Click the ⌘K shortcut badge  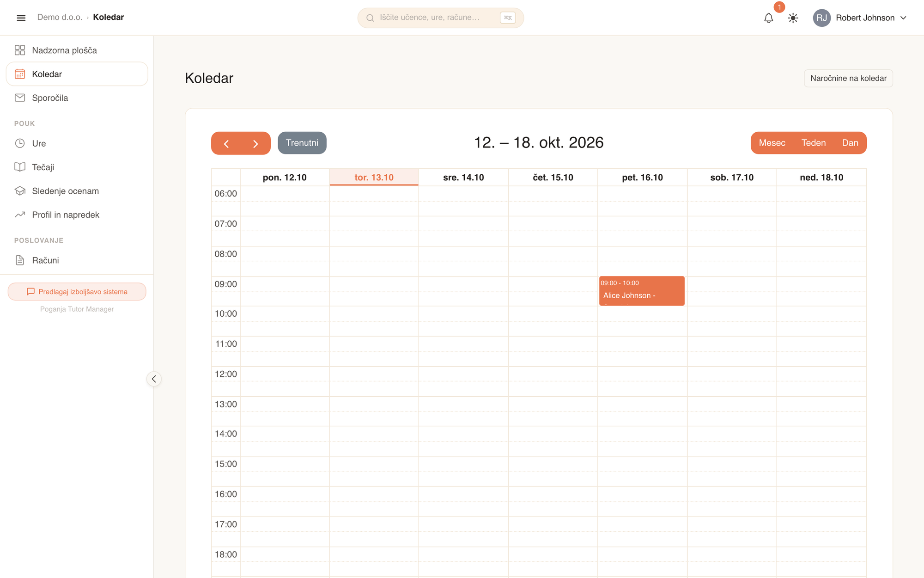508,18
